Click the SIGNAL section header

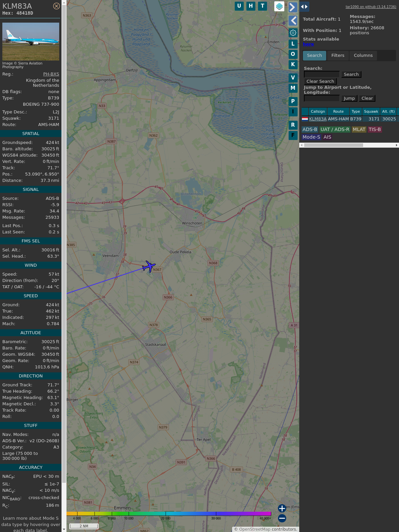31,190
